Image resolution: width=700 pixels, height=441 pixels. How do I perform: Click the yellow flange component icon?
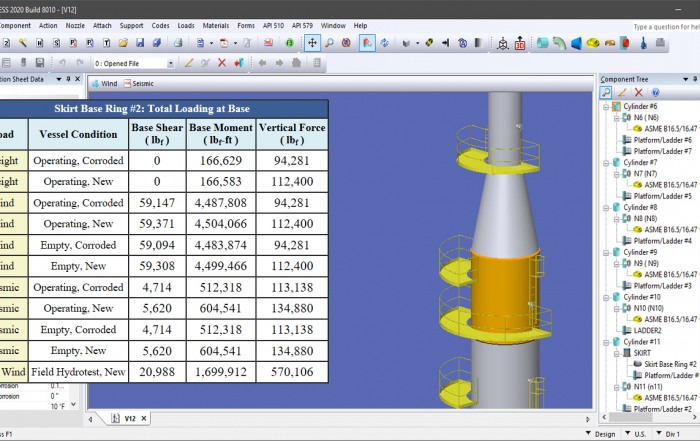click(594, 43)
